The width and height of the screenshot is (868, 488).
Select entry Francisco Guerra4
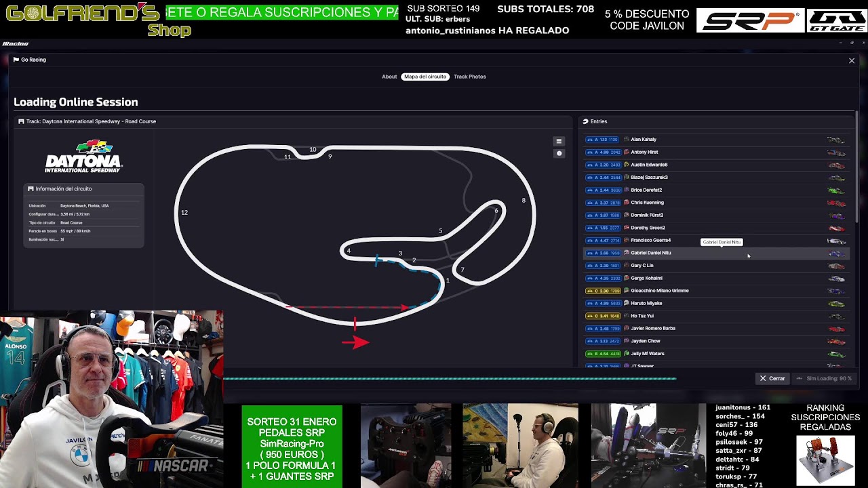[716, 240]
